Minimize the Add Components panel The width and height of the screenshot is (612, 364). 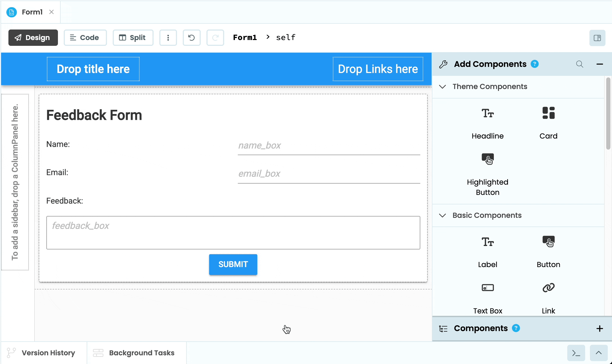600,64
